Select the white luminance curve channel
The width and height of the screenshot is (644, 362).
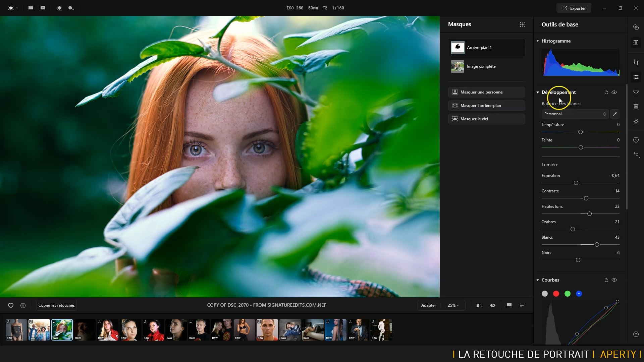coord(545,294)
